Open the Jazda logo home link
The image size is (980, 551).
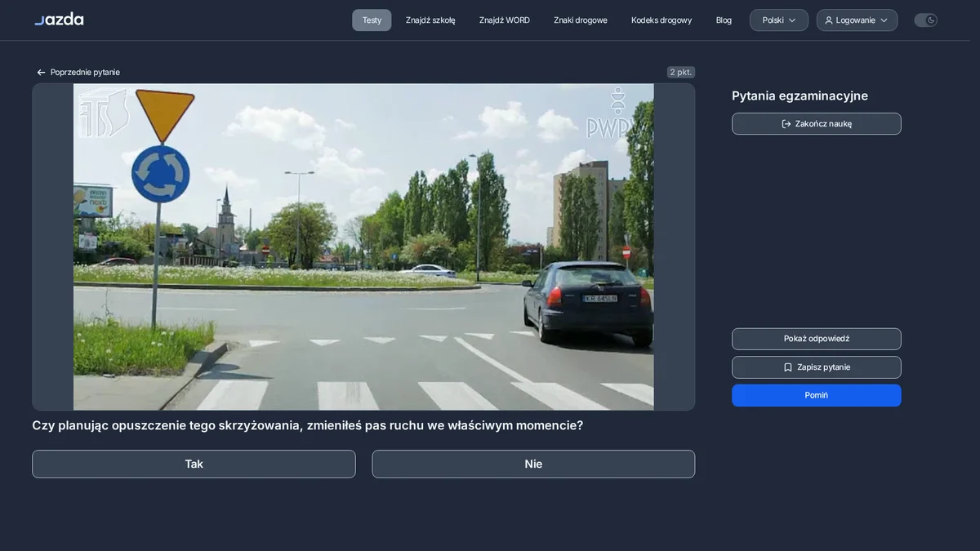(59, 19)
